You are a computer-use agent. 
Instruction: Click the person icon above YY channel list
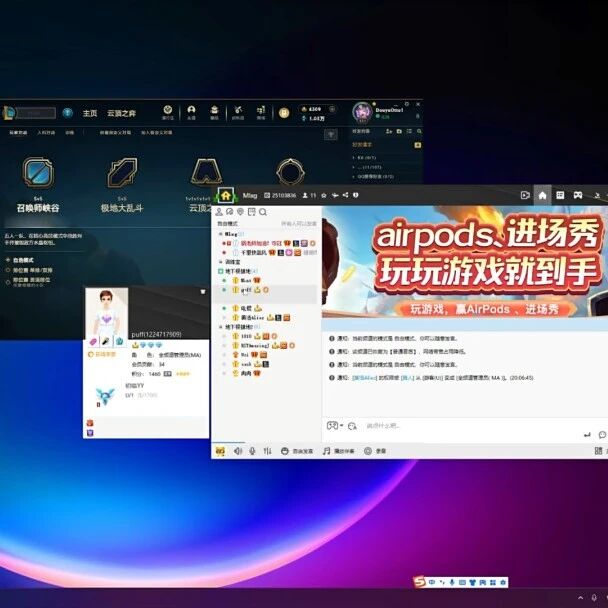tap(219, 212)
